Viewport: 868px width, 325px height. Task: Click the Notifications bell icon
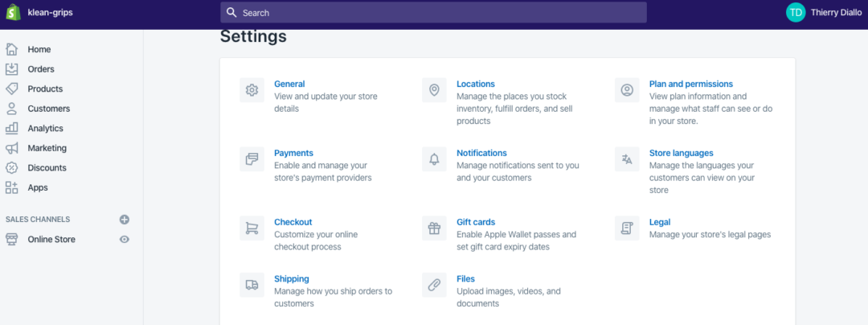pos(434,159)
